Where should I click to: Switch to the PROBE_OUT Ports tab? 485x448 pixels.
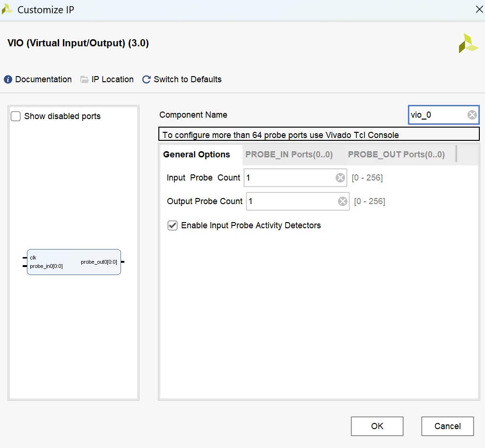pos(396,155)
